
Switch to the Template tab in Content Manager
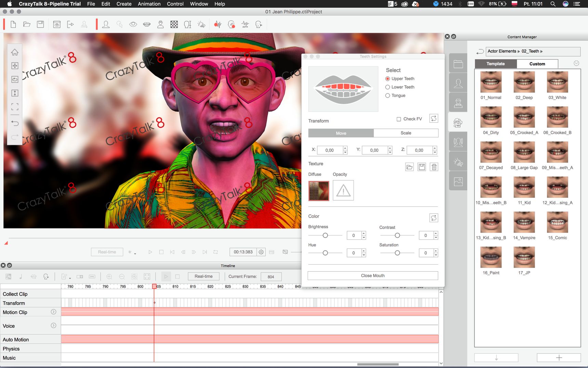pyautogui.click(x=496, y=64)
